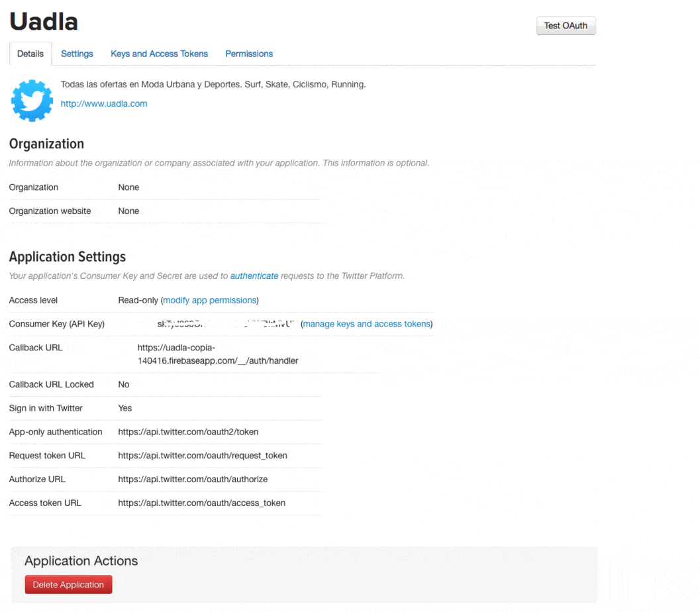Click the Organization website label

(50, 211)
